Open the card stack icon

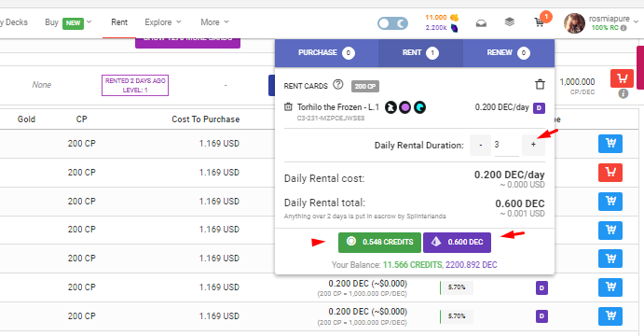[509, 22]
